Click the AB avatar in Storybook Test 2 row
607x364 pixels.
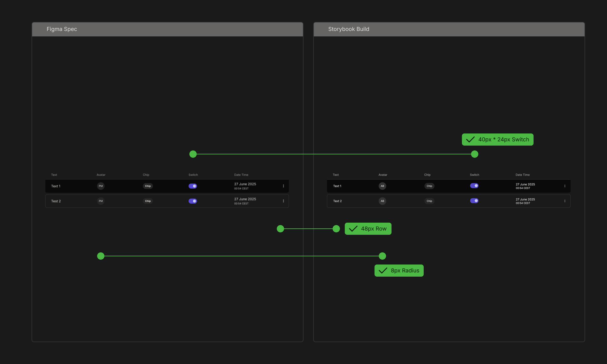tap(382, 201)
